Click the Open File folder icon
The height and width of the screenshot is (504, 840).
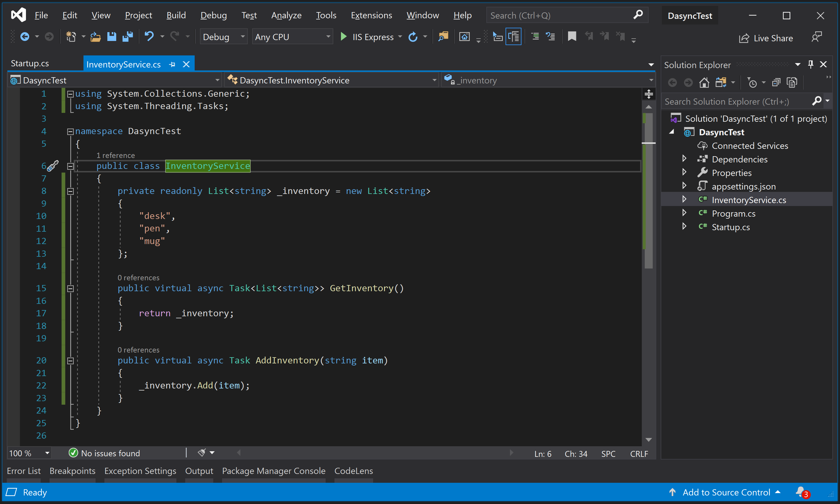click(x=96, y=37)
